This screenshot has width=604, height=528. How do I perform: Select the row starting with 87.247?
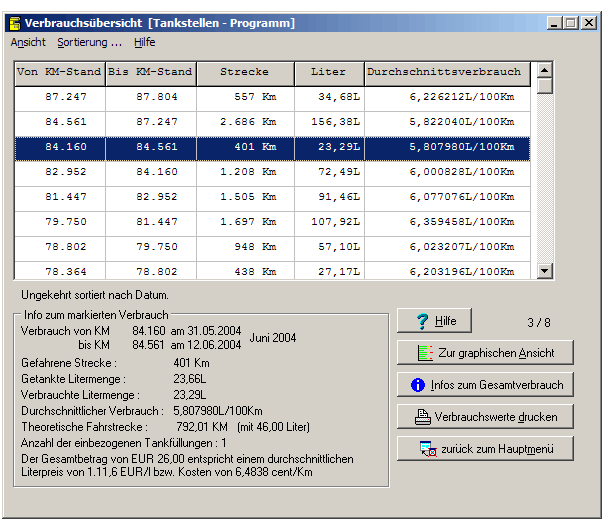click(x=271, y=98)
